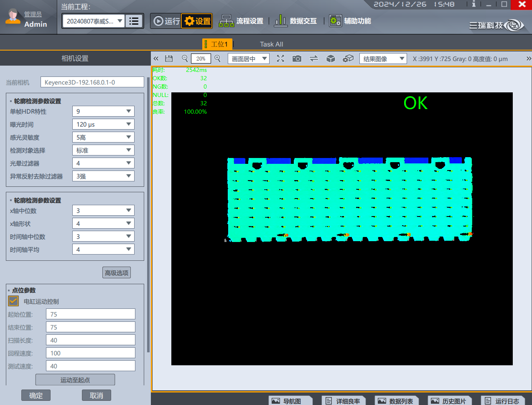This screenshot has height=405, width=532.
Task: Collapse the 点位参数 section header
Action: 24,290
